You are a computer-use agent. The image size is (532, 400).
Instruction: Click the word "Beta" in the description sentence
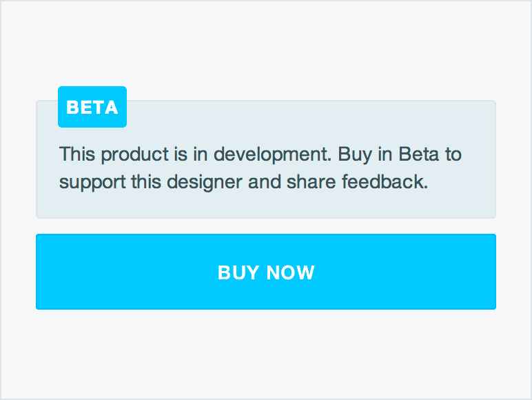[x=418, y=154]
